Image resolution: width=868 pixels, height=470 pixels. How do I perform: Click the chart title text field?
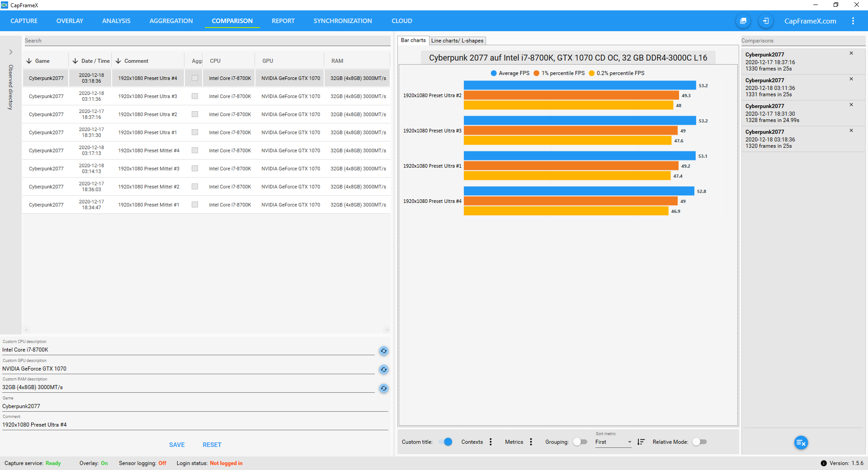[x=568, y=58]
